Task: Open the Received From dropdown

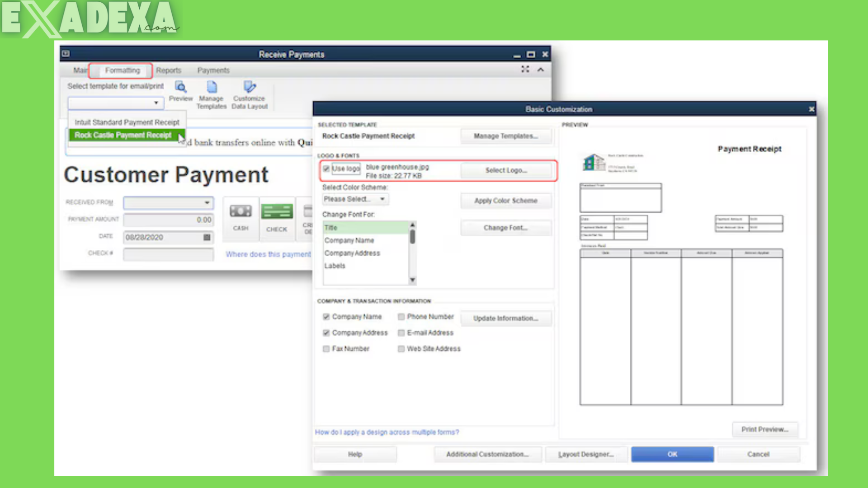Action: point(207,202)
